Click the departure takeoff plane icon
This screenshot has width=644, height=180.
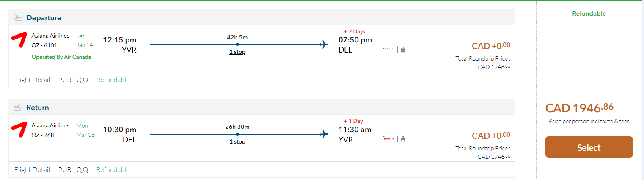[x=17, y=18]
